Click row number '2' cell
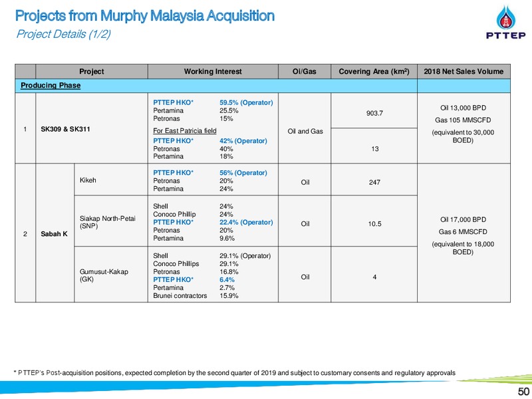Screen dimensions: 532x399 click(x=25, y=234)
